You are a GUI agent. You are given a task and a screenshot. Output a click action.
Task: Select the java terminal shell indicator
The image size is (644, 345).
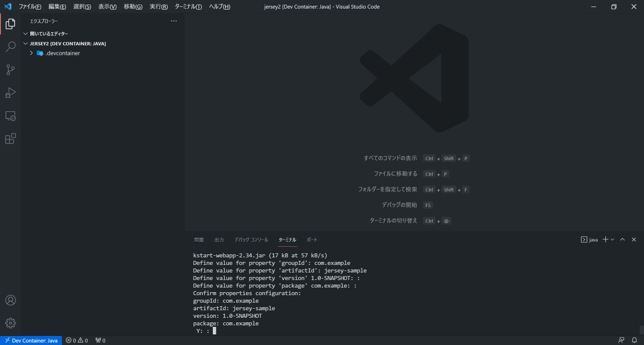click(x=590, y=240)
